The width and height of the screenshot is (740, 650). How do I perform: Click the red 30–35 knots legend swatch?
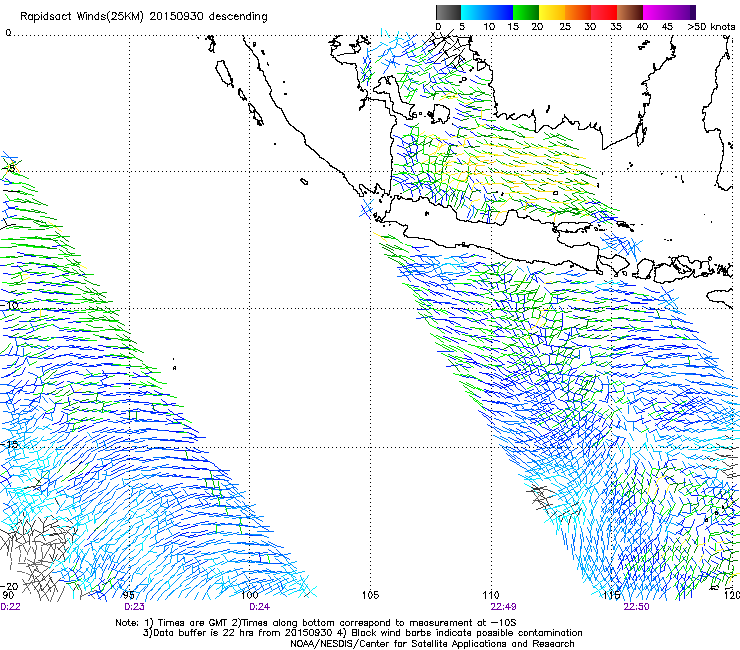604,12
